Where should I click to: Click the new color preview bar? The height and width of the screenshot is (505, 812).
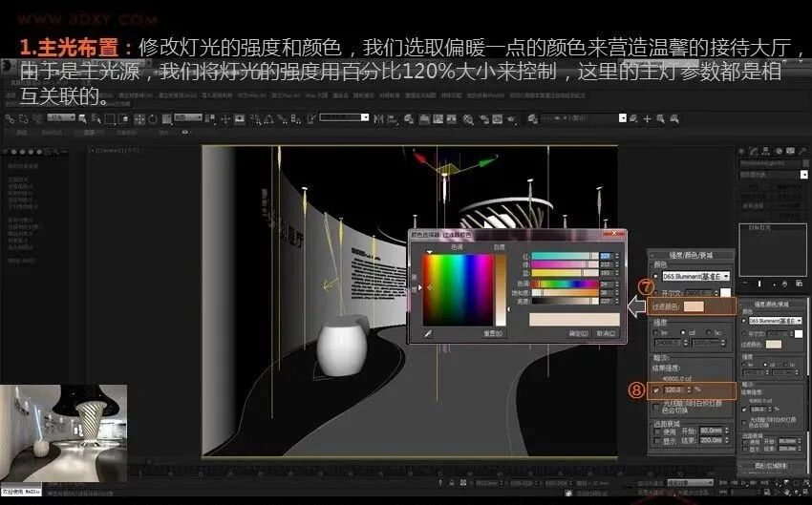click(x=575, y=319)
